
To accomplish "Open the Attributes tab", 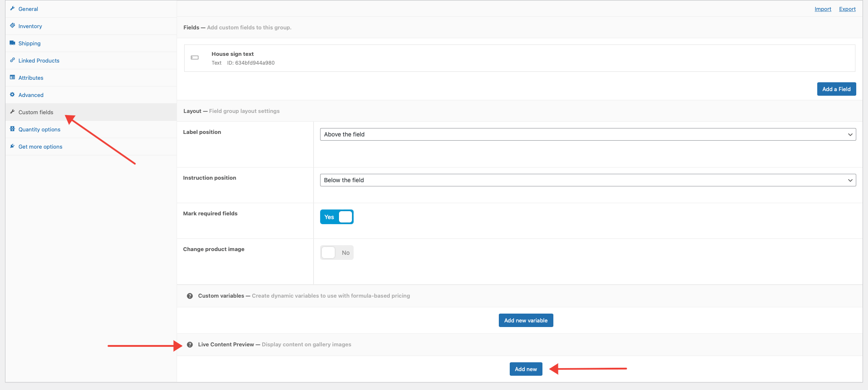I will 91,78.
